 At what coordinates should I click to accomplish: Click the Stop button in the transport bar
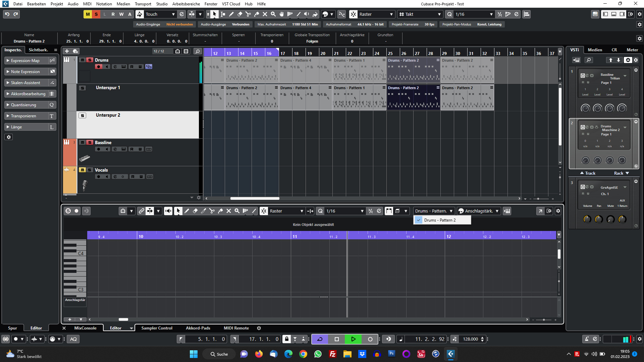(x=337, y=339)
